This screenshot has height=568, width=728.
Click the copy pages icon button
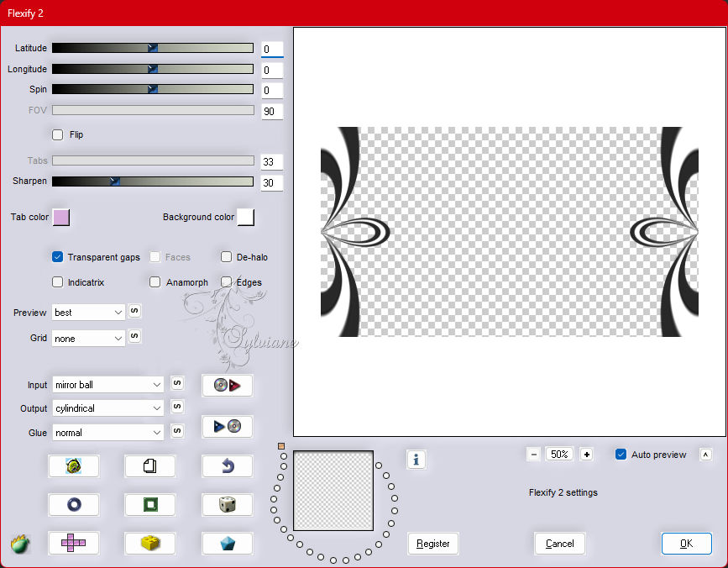[x=150, y=465]
